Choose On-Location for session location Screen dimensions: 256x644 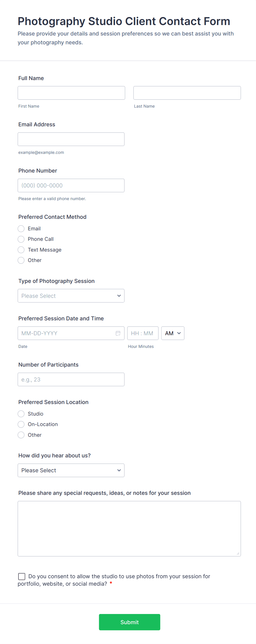coord(21,424)
